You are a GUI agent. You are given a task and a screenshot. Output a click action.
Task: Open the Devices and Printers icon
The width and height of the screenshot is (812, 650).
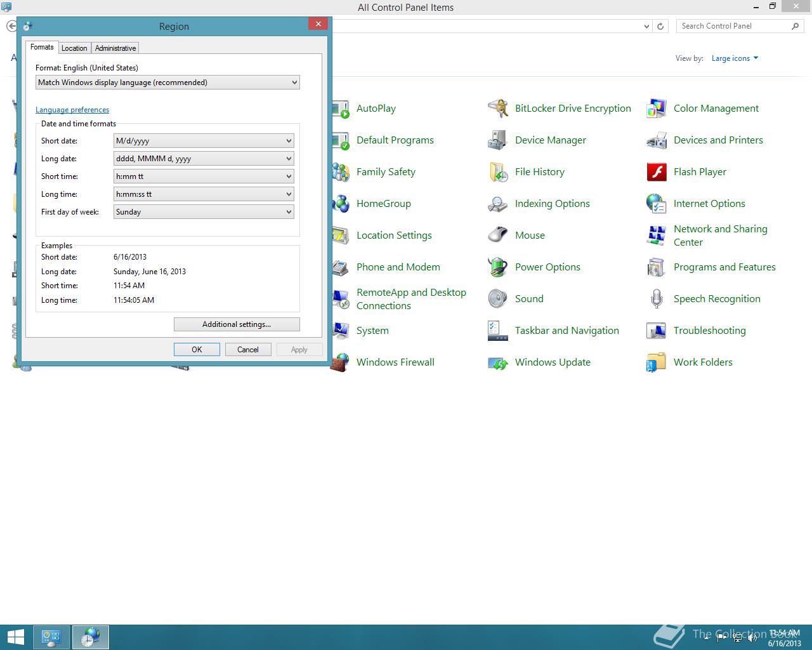[657, 140]
